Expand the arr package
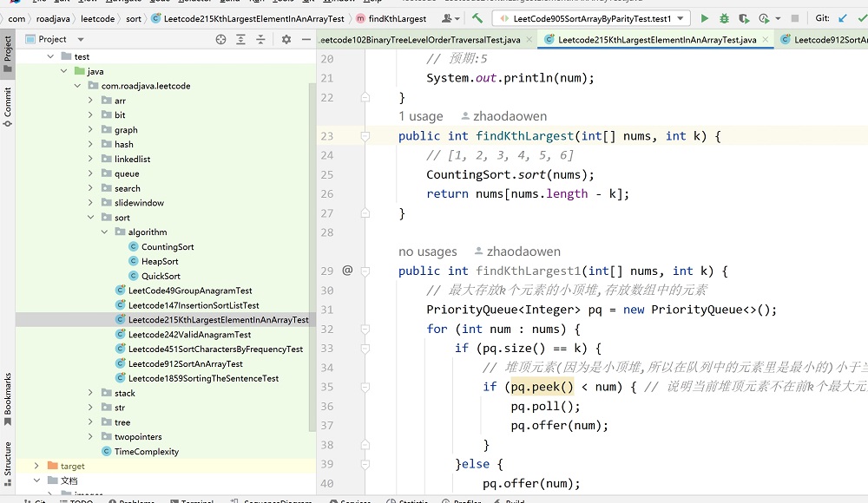This screenshot has width=868, height=503. [x=91, y=100]
